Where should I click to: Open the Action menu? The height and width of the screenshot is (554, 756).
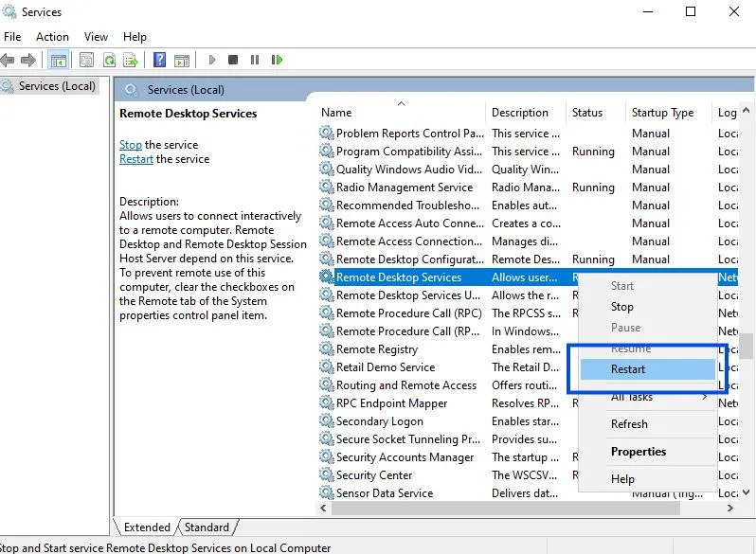point(52,37)
